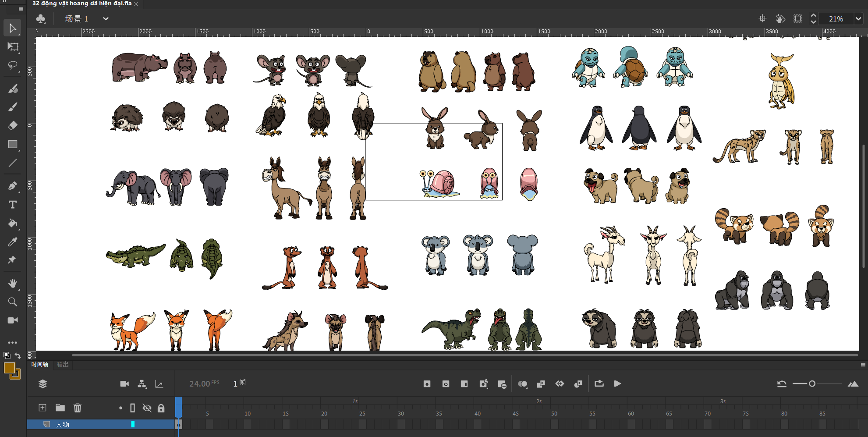
Task: Toggle onion skin button
Action: tap(522, 384)
